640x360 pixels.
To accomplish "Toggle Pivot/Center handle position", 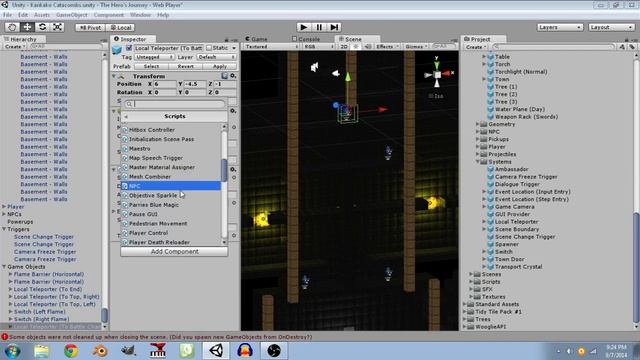I will [x=91, y=28].
